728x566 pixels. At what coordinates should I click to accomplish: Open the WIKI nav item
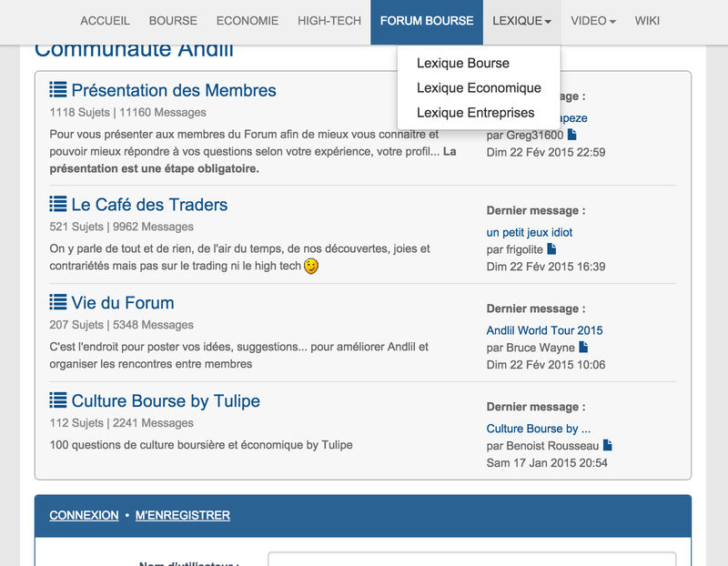pyautogui.click(x=647, y=21)
